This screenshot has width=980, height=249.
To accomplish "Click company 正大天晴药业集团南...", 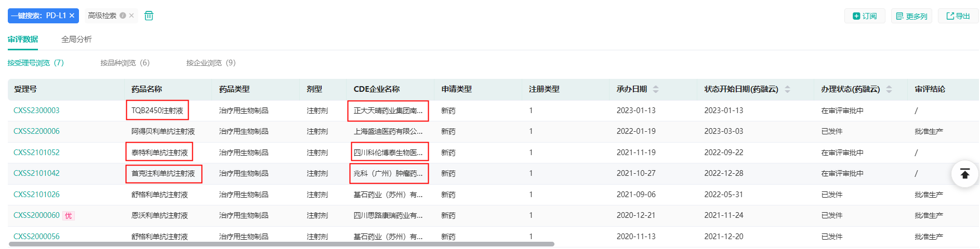I will click(388, 110).
